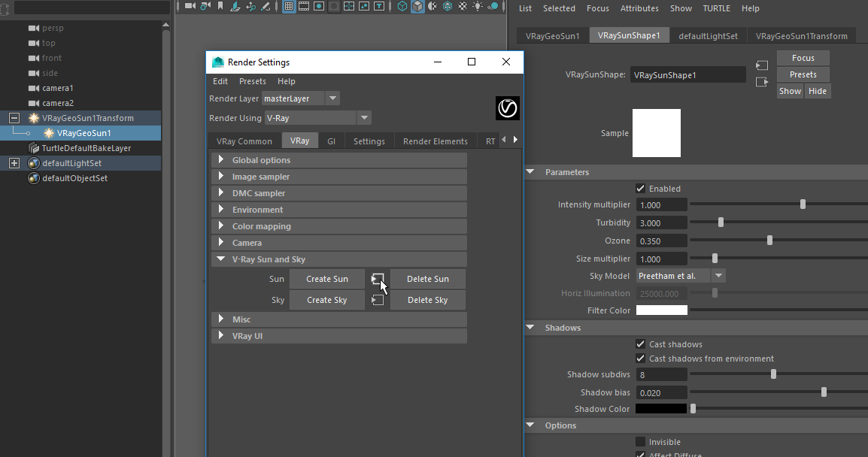Screen dimensions: 868x457
Task: Toggle the Film Gate icon
Action: (x=304, y=6)
